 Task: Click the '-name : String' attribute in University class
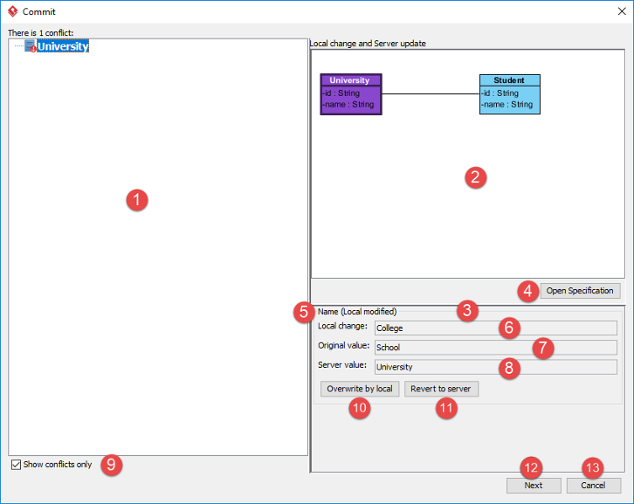coord(348,104)
